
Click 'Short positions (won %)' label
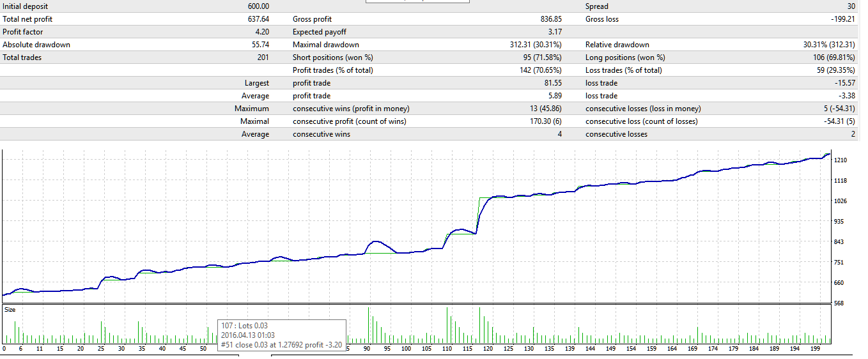(x=332, y=57)
